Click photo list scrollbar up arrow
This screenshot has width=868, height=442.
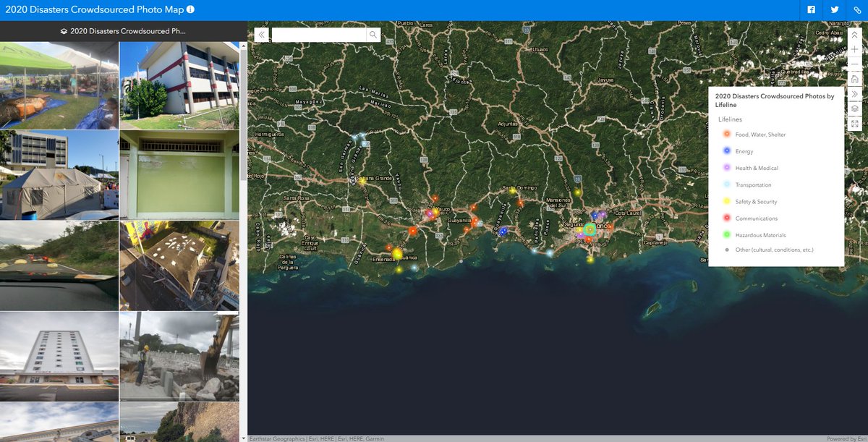pyautogui.click(x=243, y=46)
